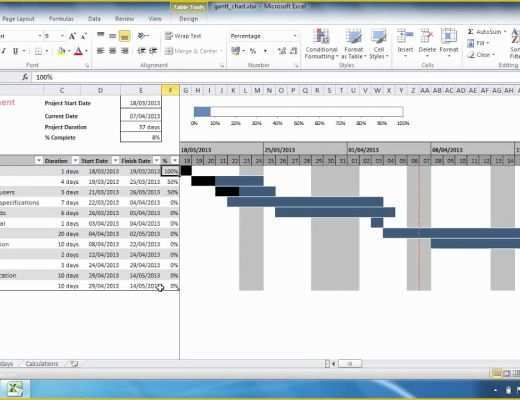Toggle highlighted Bottom Align button
Screen dimensions: 520x400
[x=124, y=36]
